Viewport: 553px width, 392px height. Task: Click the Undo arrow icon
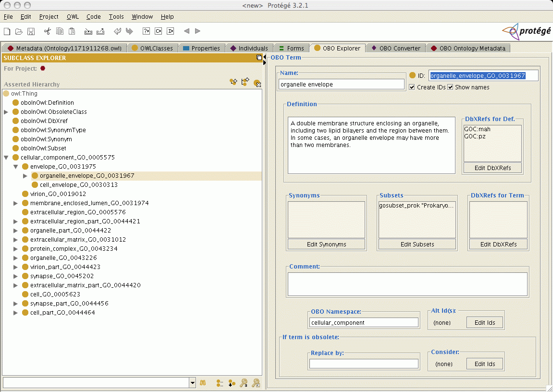[x=117, y=31]
